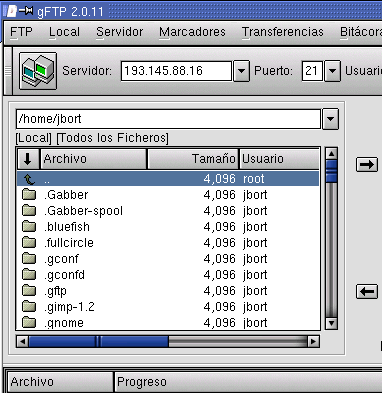Click the .Gabber-spool folder icon
The image size is (382, 393).
pos(29,211)
